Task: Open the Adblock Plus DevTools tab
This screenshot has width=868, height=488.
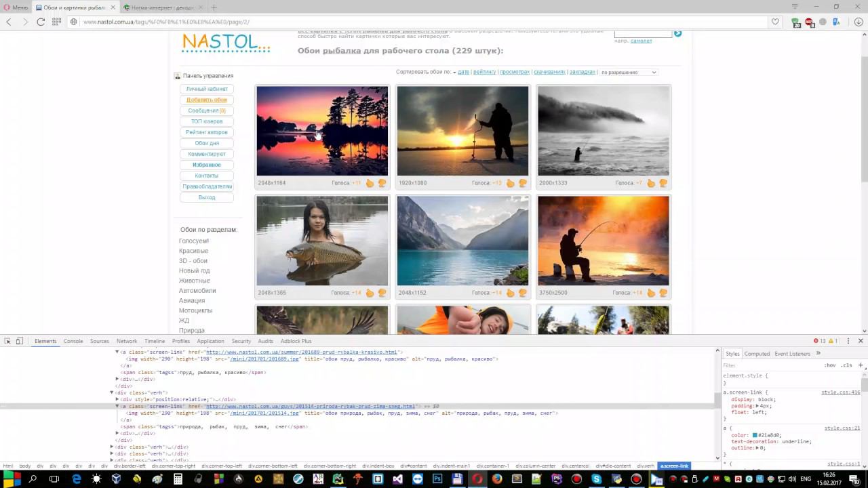Action: (296, 341)
